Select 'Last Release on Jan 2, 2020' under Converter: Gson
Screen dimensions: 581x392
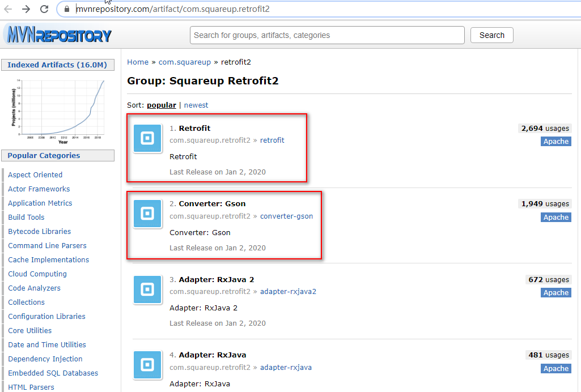(x=218, y=248)
